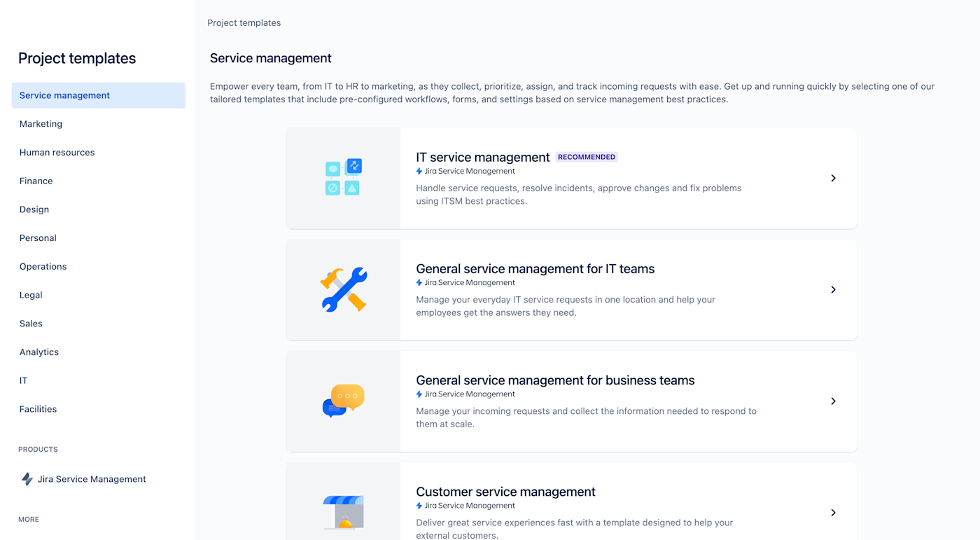Open General service management for IT teams title

[535, 269]
